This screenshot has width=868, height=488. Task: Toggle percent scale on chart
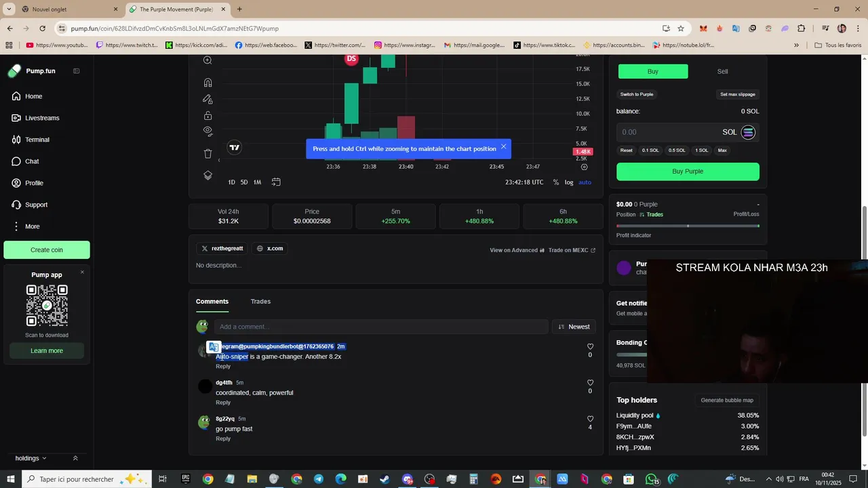coord(556,182)
